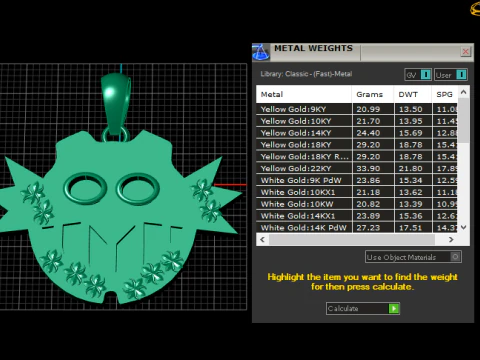Image resolution: width=480 pixels, height=360 pixels.
Task: Click the pendant bail in viewport
Action: pos(116,103)
